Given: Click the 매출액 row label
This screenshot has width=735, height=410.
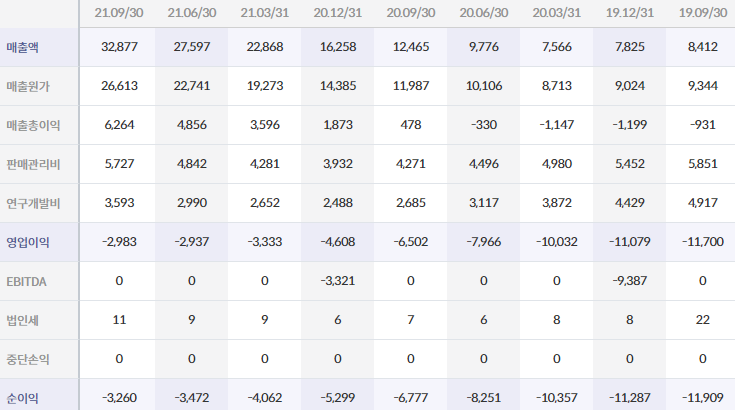Looking at the screenshot, I should tap(22, 47).
